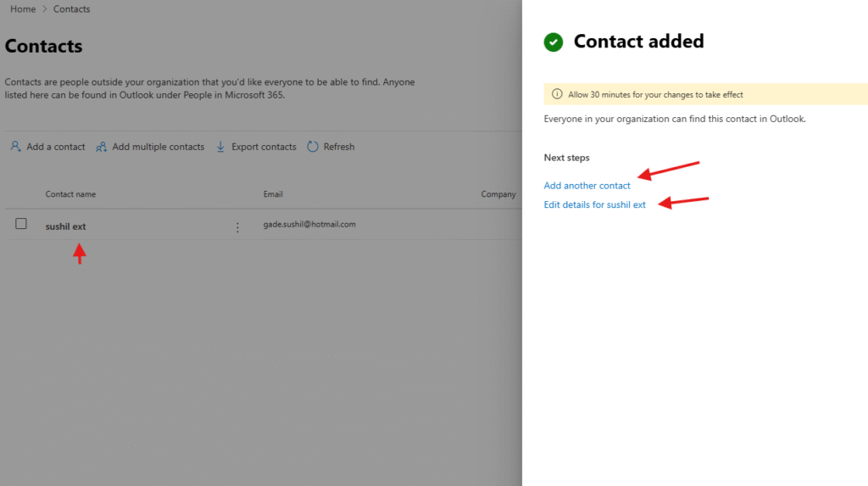Screen dimensions: 868x486
Task: Open the three-dot menu for sushil ext
Action: [237, 227]
